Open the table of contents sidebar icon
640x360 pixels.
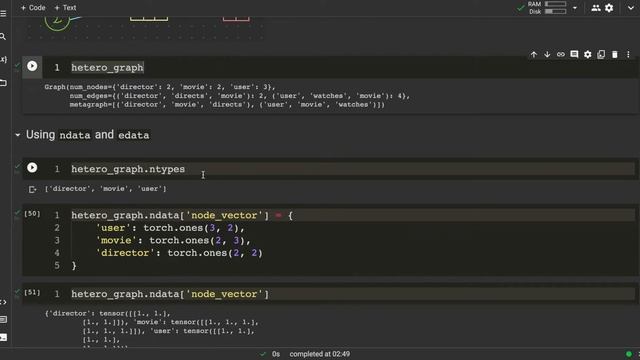pos(3,14)
